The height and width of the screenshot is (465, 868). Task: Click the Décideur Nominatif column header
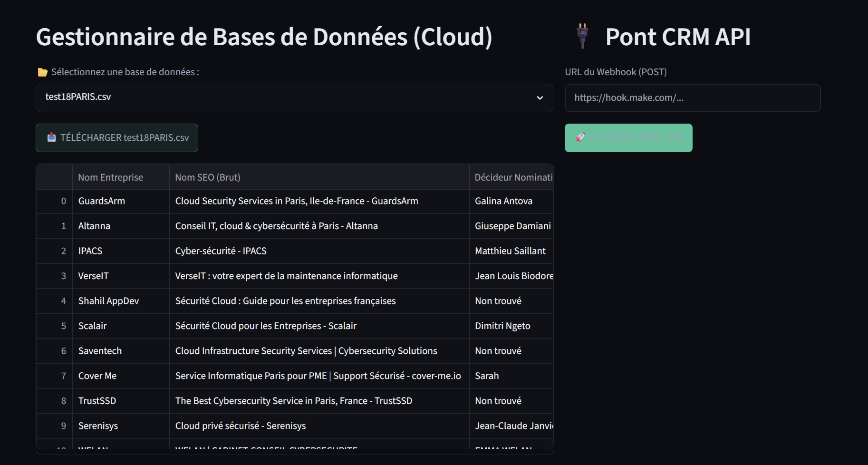click(511, 177)
